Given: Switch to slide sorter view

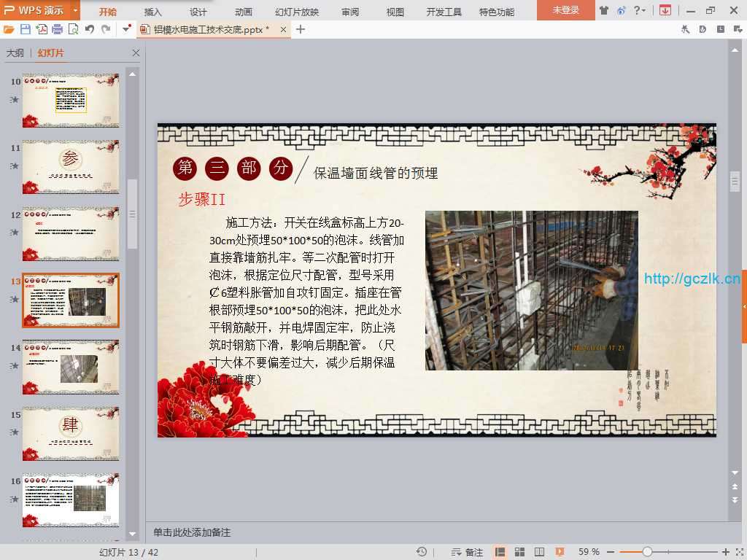Looking at the screenshot, I should click(x=520, y=552).
